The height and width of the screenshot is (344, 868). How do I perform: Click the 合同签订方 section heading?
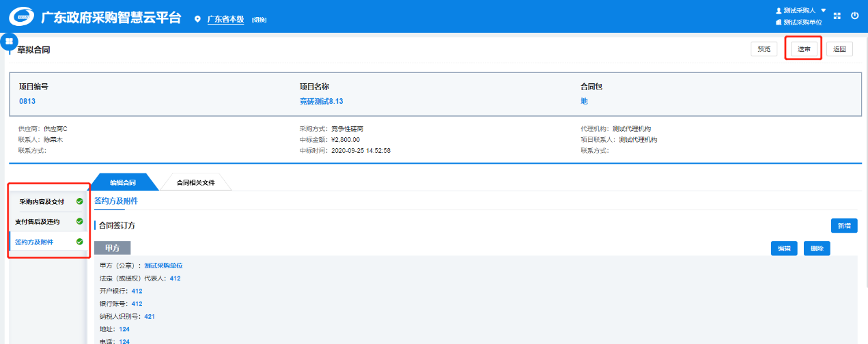tap(118, 225)
